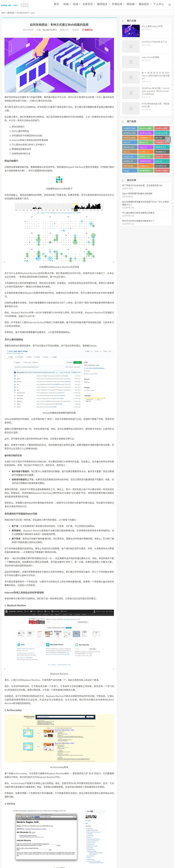Click the 热门标签 section header icon
The width and height of the screenshot is (174, 868).
pyautogui.click(x=123, y=121)
